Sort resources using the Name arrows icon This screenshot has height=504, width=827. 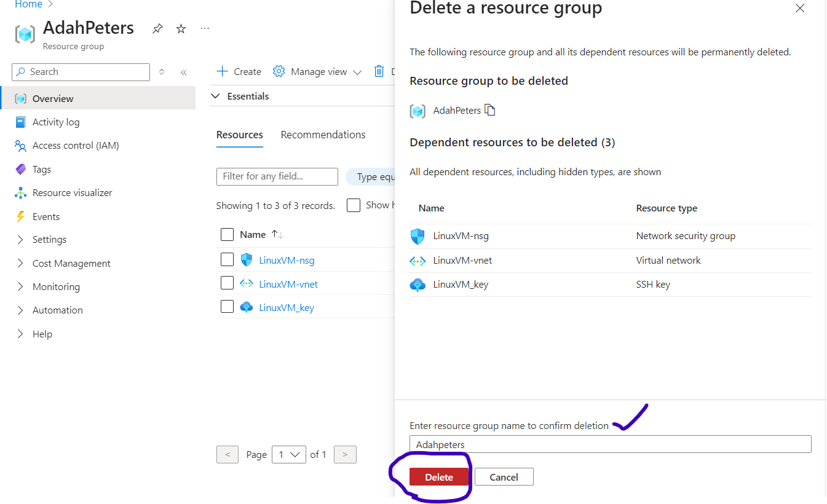277,235
